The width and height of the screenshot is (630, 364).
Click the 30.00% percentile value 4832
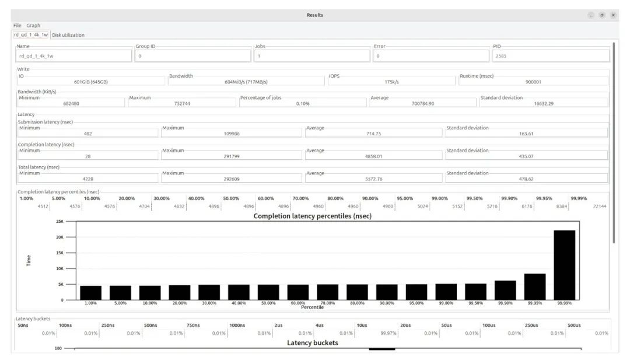[179, 206]
